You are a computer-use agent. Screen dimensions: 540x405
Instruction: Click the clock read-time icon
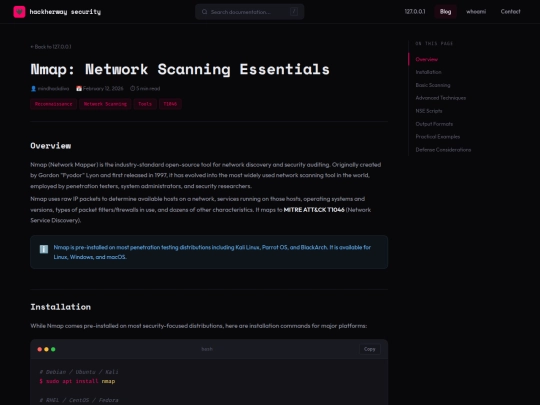coord(132,89)
